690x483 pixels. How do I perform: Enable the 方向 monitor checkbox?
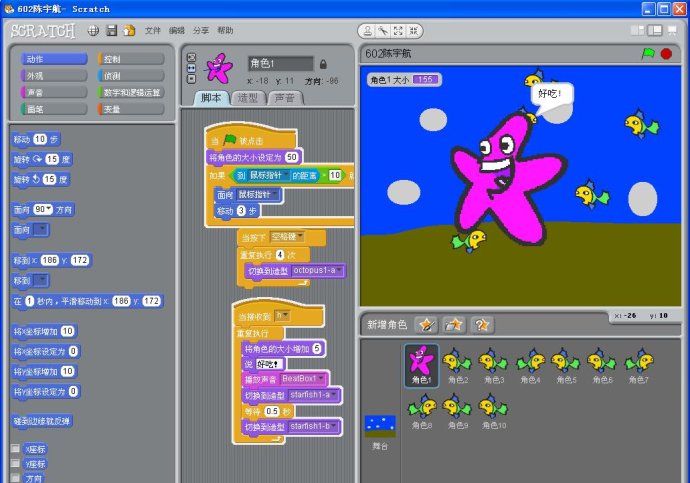tap(15, 478)
